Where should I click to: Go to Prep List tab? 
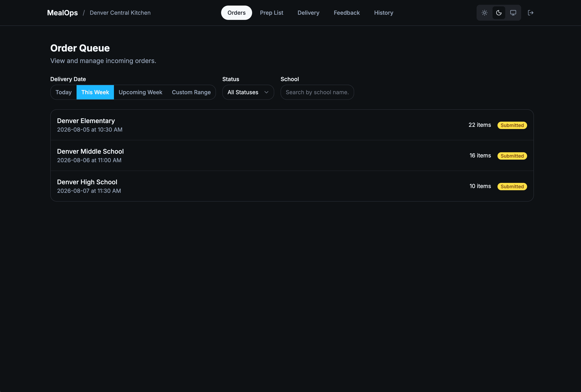point(271,13)
